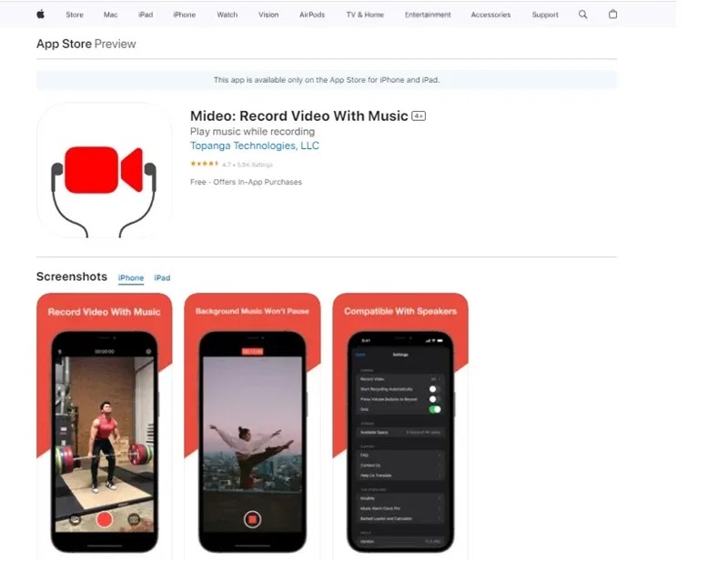Open Topanga Technologies, LLC developer link
The height and width of the screenshot is (561, 728).
pyautogui.click(x=255, y=145)
